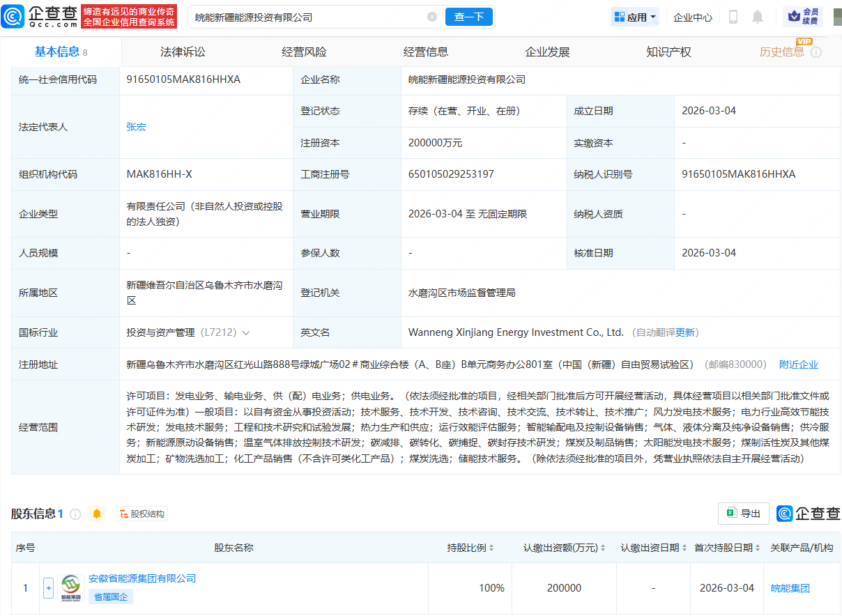
Task: Expand the shareholder row with the plus icon
Action: pos(48,587)
